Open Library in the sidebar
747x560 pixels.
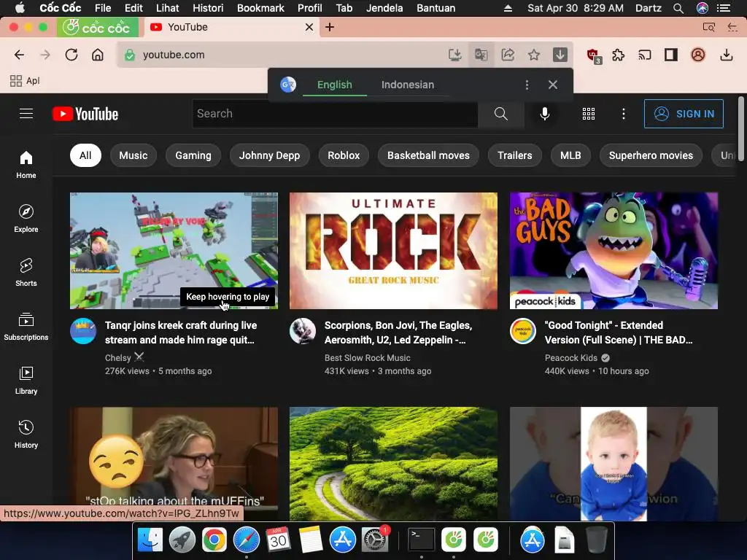pyautogui.click(x=26, y=380)
